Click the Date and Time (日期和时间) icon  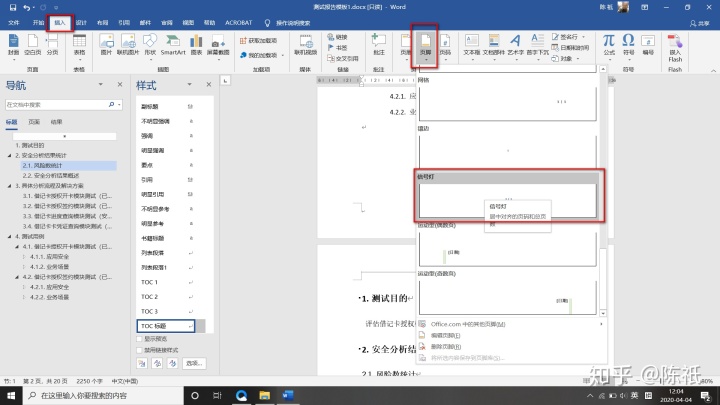pyautogui.click(x=555, y=48)
